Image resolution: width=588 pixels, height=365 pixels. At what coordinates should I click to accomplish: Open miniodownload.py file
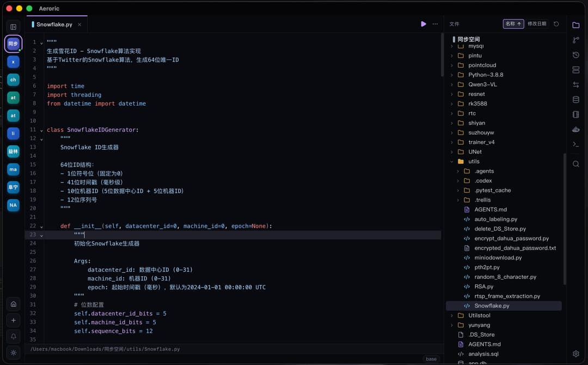click(x=504, y=258)
